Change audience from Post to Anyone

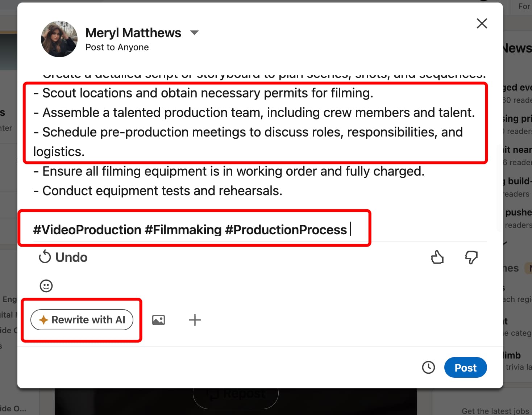(x=117, y=47)
